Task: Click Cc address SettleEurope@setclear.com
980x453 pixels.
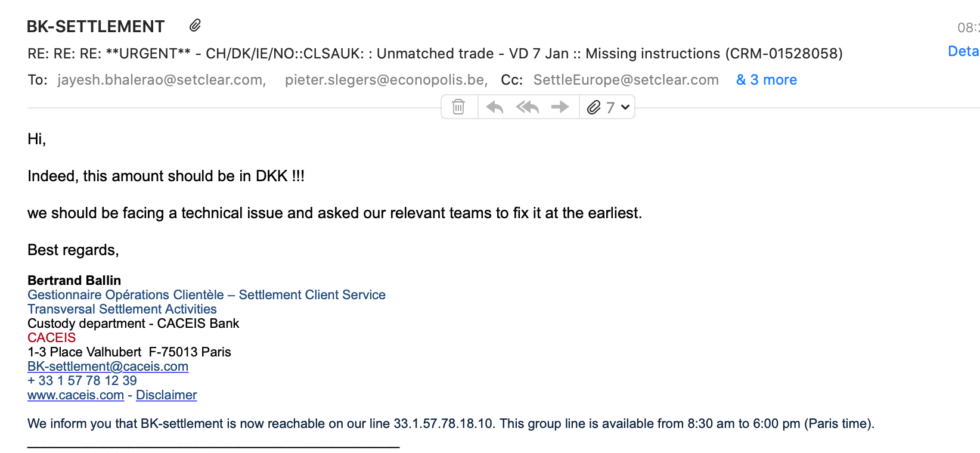Action: (x=626, y=80)
